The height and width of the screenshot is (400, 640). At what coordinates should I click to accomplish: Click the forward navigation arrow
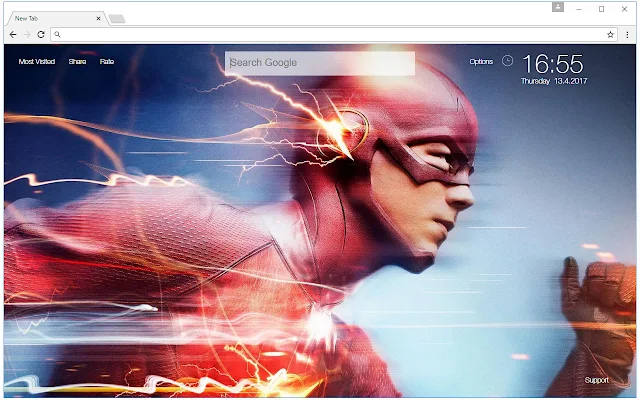pyautogui.click(x=27, y=35)
